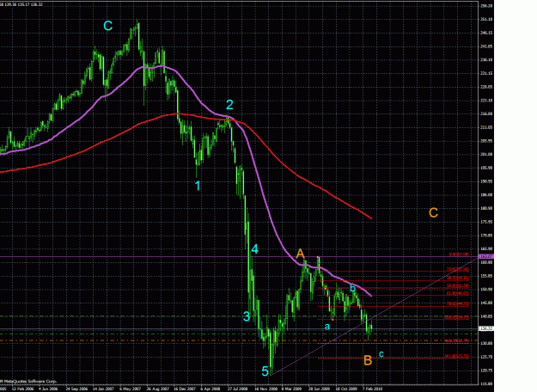Click the orange wave label C
Screen dimensions: 537x392
click(434, 213)
